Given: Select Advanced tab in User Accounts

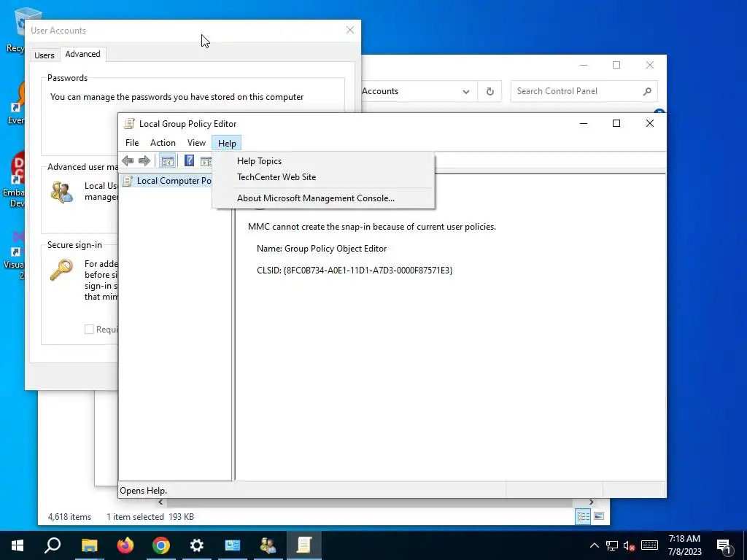Looking at the screenshot, I should point(83,54).
